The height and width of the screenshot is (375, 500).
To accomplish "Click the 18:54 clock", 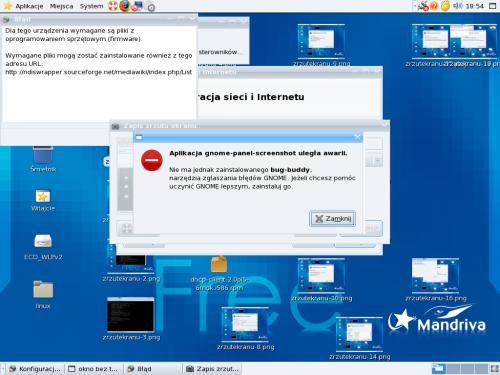I will 474,6.
